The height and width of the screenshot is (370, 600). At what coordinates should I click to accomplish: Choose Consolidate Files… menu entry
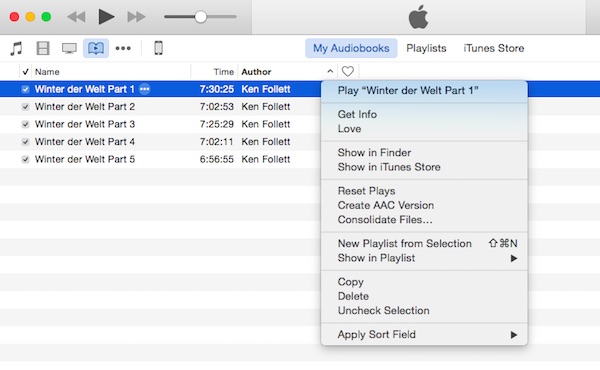(424, 220)
